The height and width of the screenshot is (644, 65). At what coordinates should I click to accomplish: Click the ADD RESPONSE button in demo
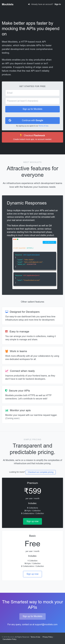49,242
